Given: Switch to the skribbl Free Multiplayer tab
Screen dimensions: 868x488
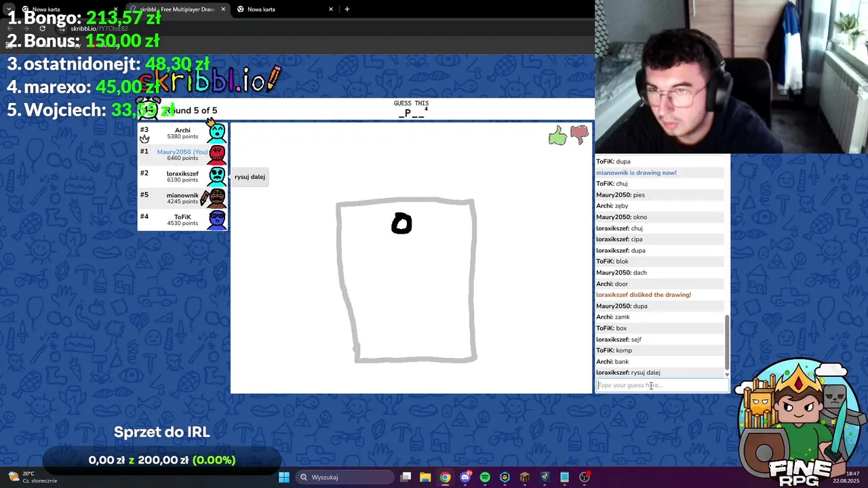Looking at the screenshot, I should tap(178, 9).
